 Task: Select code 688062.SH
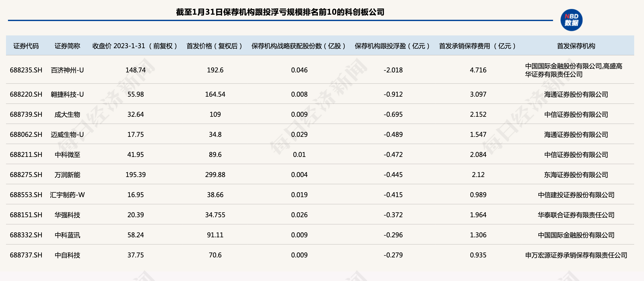(x=26, y=135)
